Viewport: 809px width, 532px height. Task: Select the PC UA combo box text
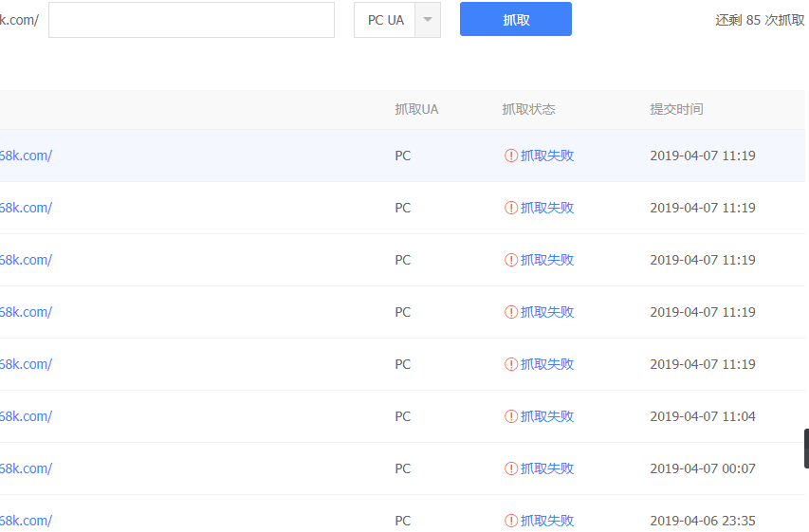pyautogui.click(x=385, y=20)
